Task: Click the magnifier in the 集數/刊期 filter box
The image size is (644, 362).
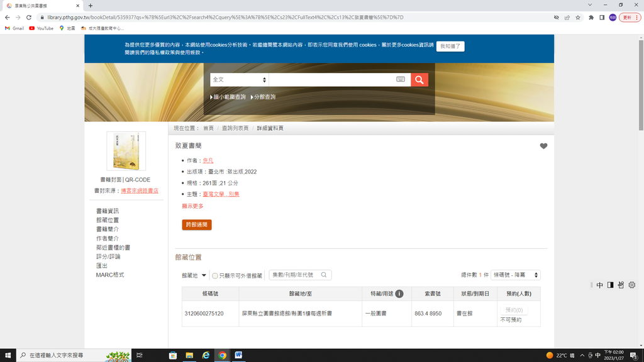Action: point(324,275)
